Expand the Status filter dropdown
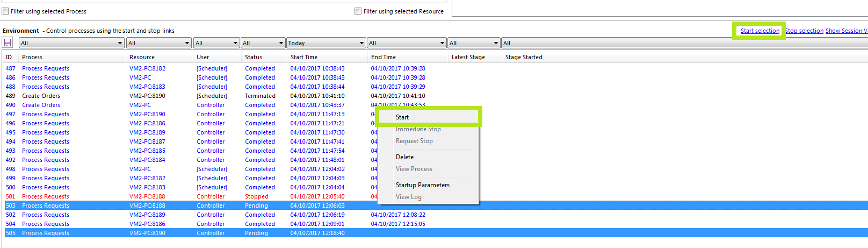 point(263,43)
